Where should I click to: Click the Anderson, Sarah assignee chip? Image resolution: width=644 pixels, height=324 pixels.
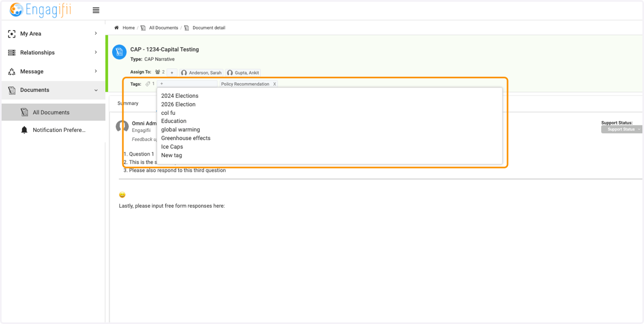(x=201, y=72)
